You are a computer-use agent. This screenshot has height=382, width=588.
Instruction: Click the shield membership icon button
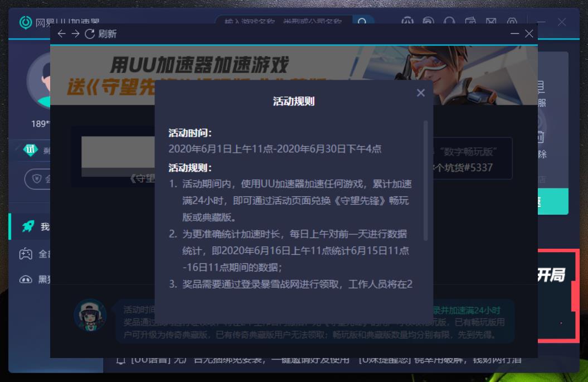(x=37, y=179)
